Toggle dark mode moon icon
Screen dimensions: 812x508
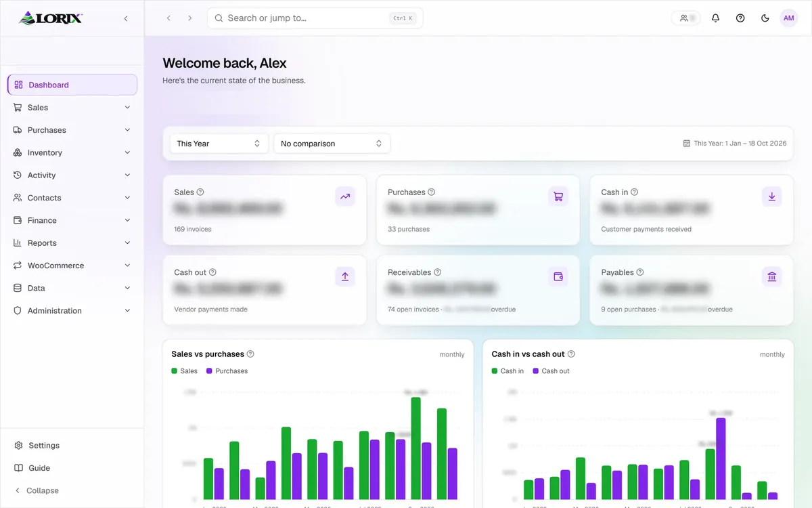[x=765, y=18]
